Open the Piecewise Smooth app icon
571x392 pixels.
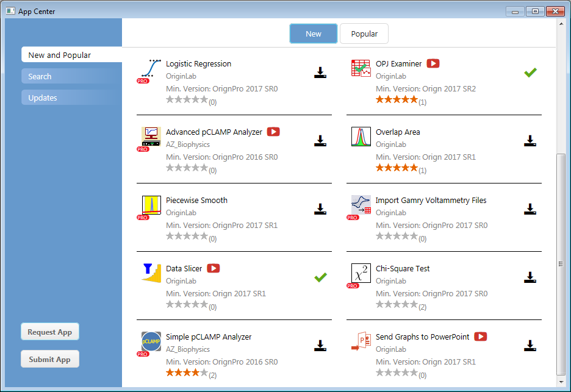point(151,205)
